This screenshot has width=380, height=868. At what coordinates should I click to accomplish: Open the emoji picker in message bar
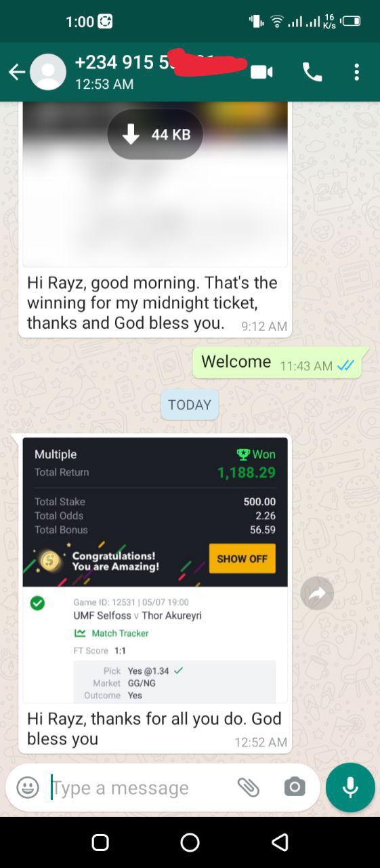click(x=28, y=787)
